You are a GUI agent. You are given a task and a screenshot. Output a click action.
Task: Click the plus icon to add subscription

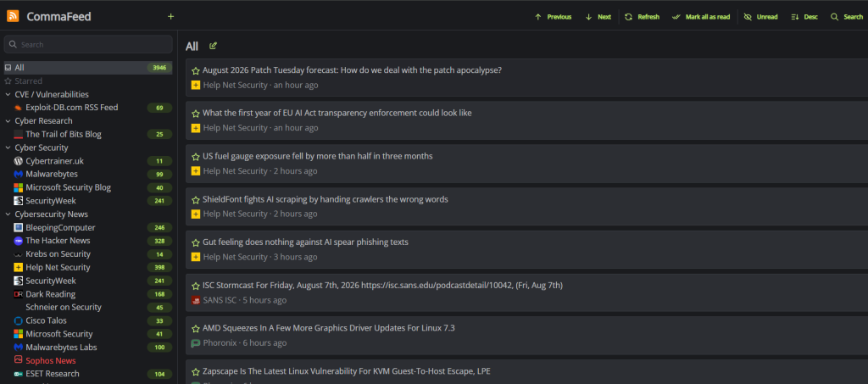click(x=170, y=17)
